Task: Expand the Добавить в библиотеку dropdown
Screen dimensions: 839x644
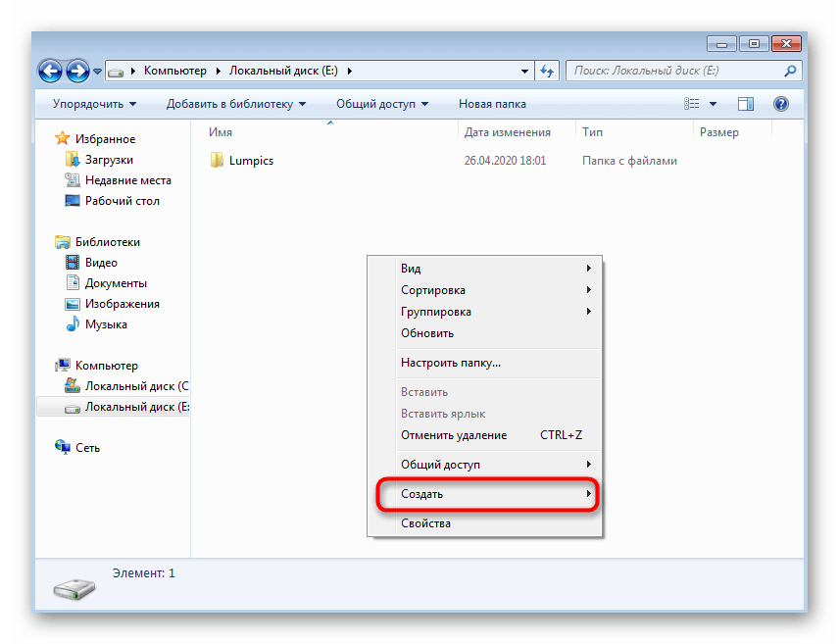Action: [x=235, y=104]
